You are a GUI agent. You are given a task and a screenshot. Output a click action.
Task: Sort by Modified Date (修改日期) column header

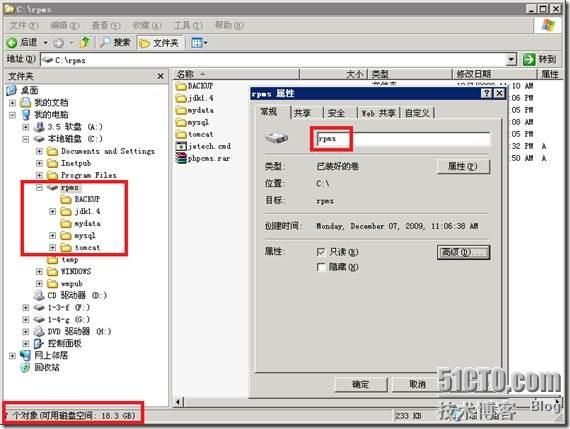[x=494, y=74]
